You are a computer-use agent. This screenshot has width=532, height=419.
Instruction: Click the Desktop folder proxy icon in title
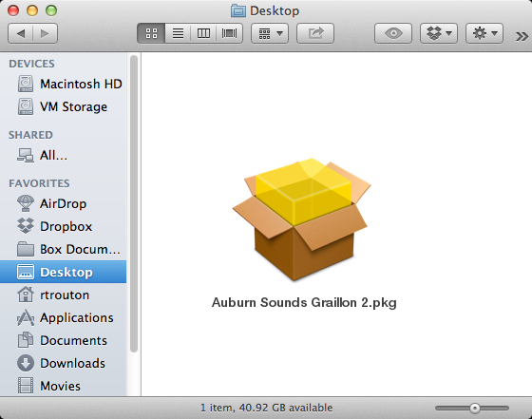tap(238, 10)
